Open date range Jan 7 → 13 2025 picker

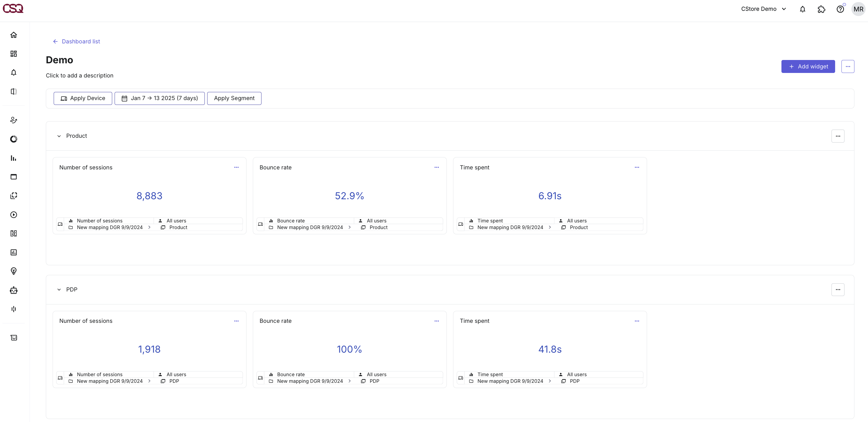tap(159, 98)
